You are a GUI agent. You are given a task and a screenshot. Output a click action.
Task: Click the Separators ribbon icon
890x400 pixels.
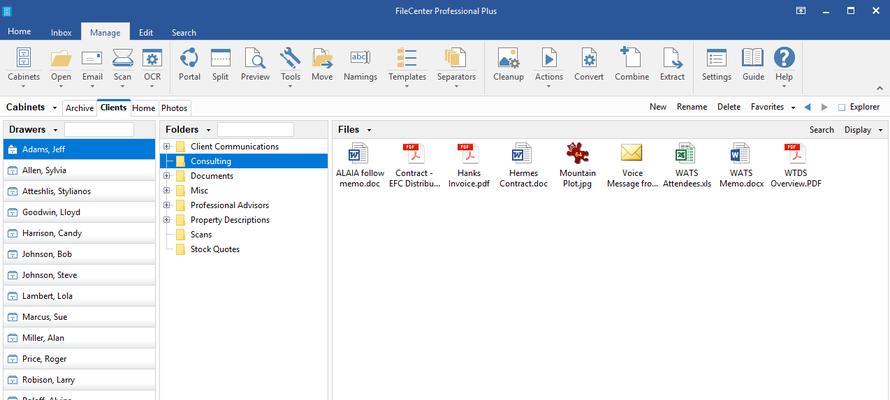tap(456, 58)
